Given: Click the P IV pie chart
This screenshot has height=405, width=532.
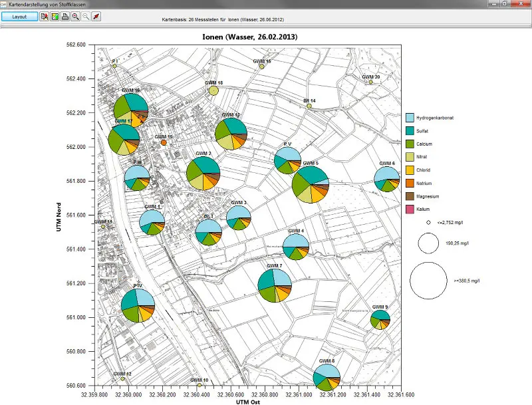Looking at the screenshot, I should 138,305.
